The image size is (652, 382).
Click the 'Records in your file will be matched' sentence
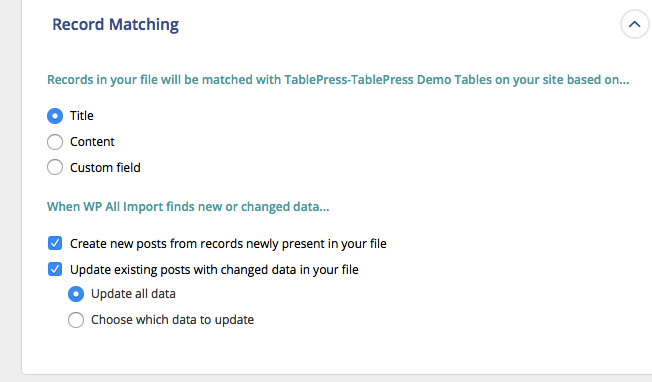[338, 79]
